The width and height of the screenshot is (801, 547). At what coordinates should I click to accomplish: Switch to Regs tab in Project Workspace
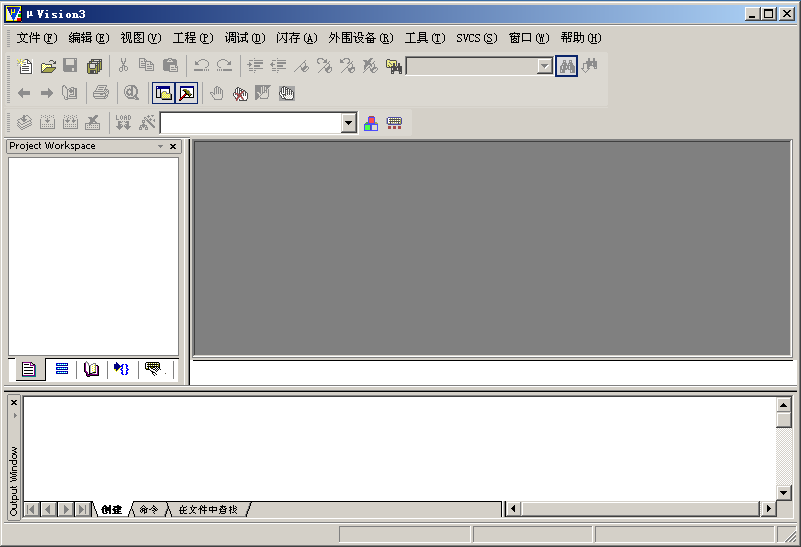coord(62,369)
